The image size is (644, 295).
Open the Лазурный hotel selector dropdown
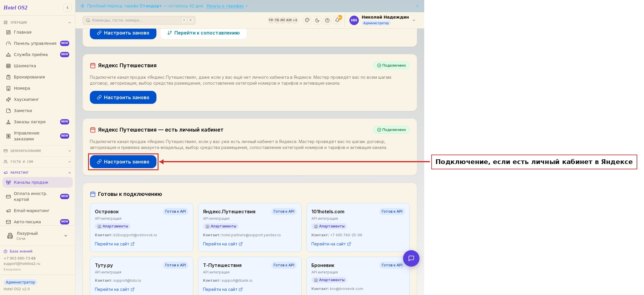coord(37,236)
